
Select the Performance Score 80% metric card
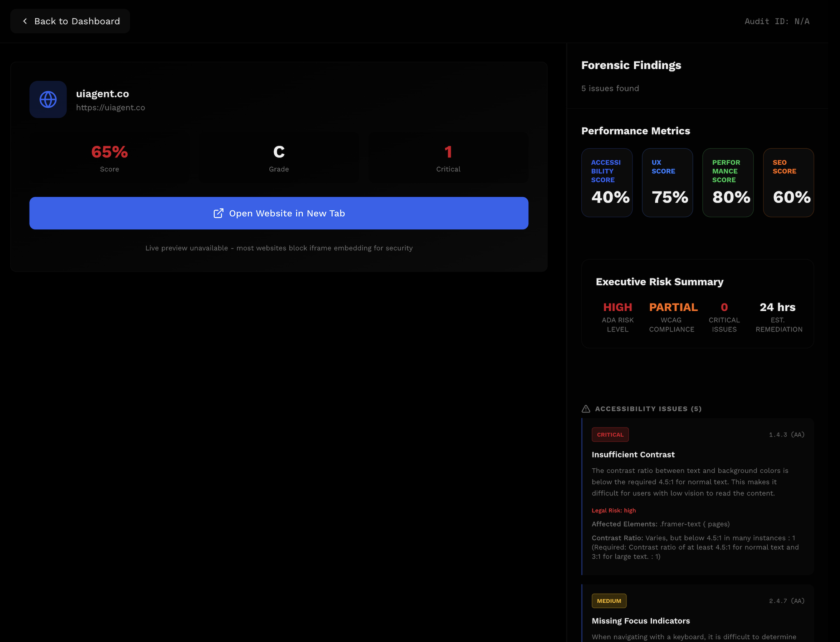click(728, 183)
